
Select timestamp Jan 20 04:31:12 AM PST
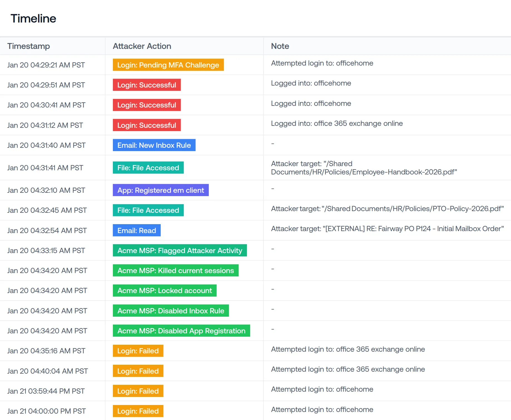pyautogui.click(x=45, y=125)
